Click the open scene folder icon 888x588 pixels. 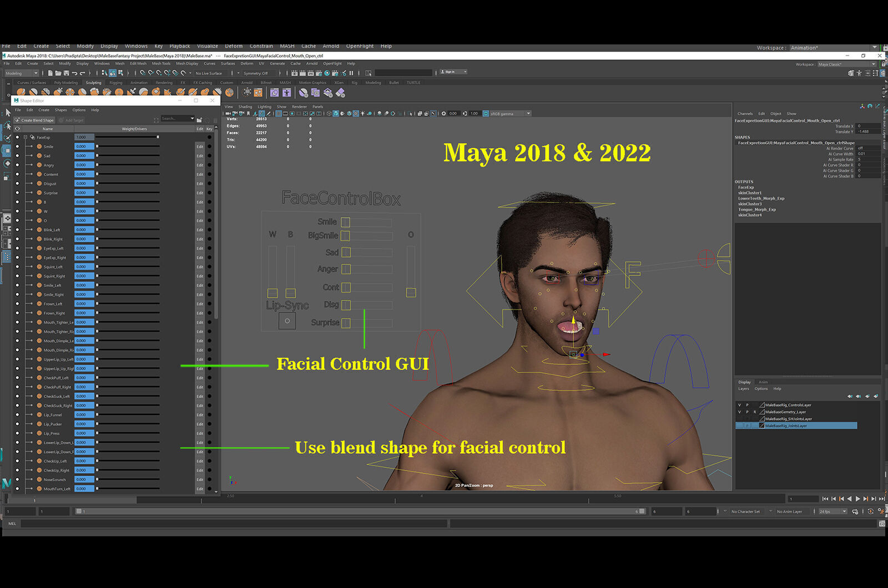click(58, 73)
